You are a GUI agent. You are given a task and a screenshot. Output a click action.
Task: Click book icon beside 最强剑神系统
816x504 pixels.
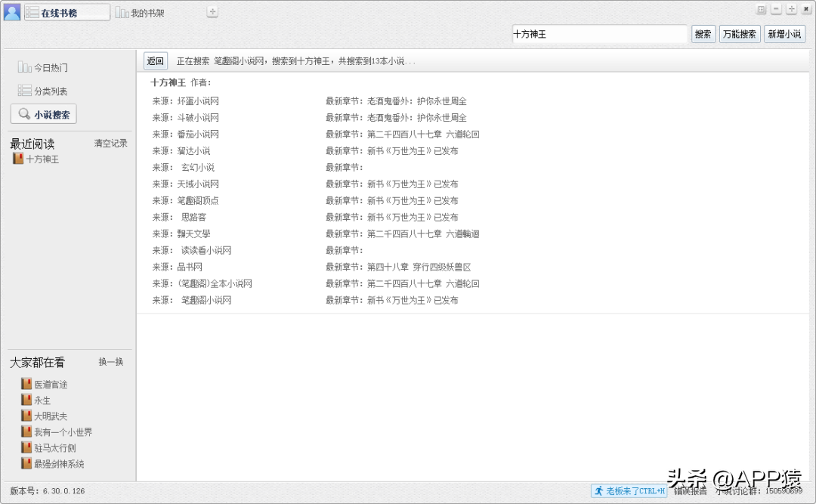(x=26, y=463)
